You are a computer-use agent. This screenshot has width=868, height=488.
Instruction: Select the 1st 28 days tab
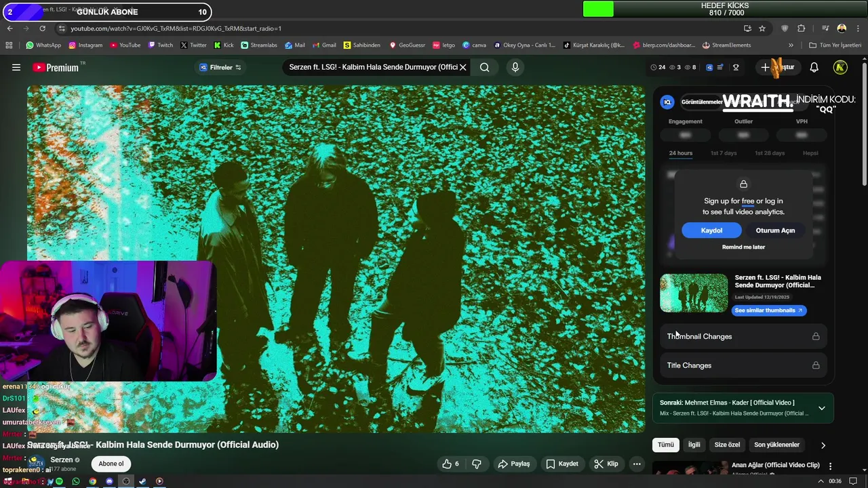click(770, 153)
